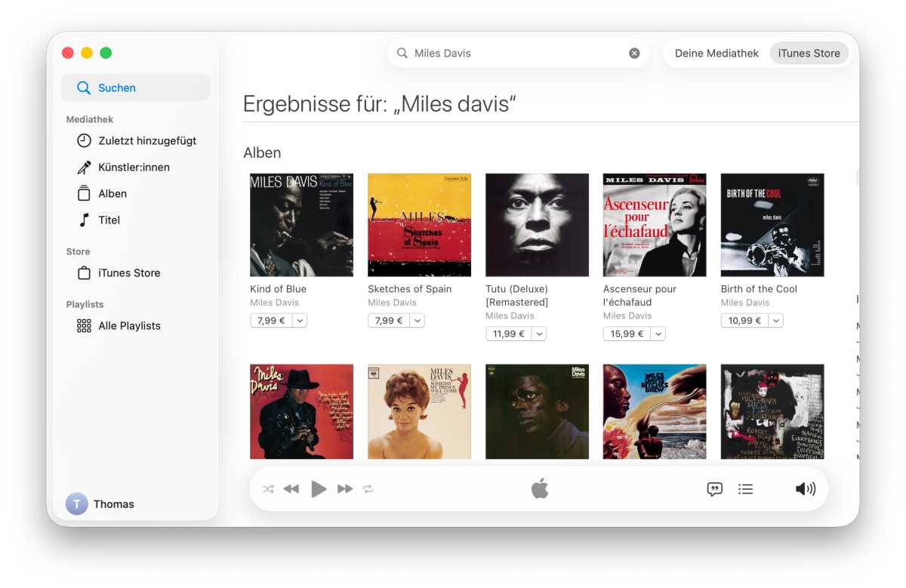Open Zuletzt hinzugefügt in sidebar
906x588 pixels.
click(146, 141)
